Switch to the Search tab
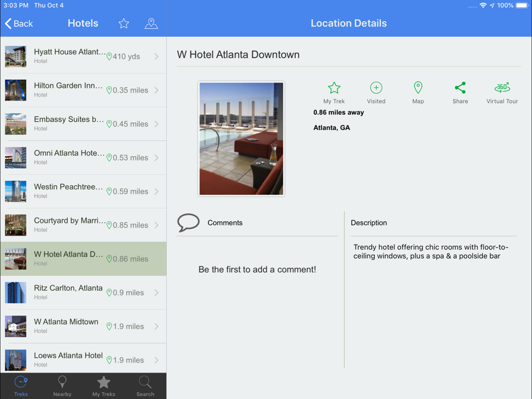Viewport: 532px width, 399px height. [x=145, y=386]
